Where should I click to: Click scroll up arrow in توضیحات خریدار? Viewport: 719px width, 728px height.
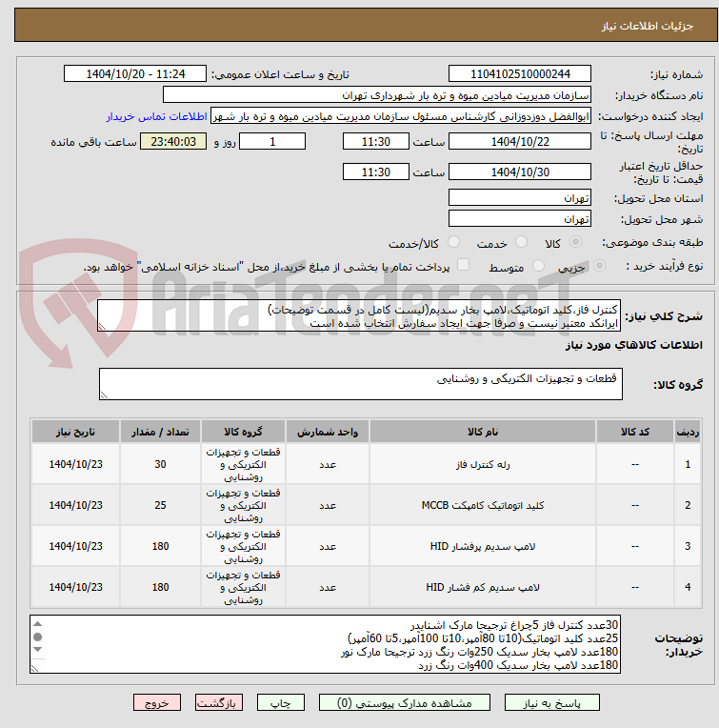click(x=38, y=624)
